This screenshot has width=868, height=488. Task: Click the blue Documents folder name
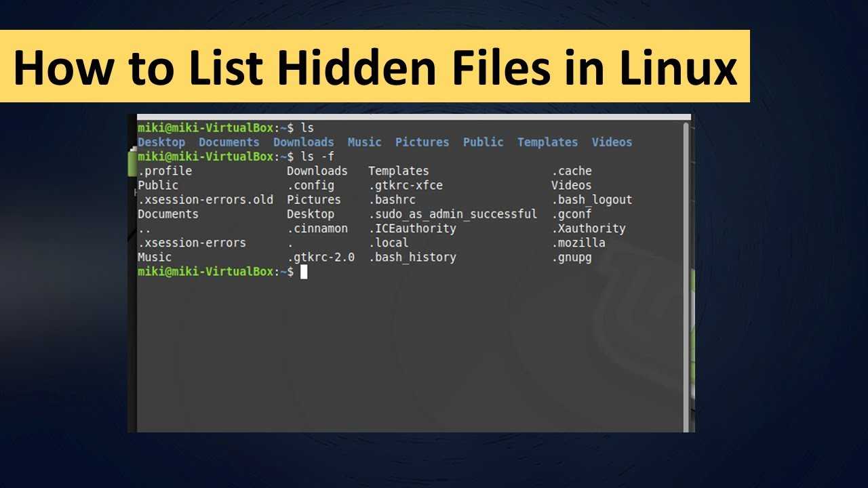click(x=229, y=142)
